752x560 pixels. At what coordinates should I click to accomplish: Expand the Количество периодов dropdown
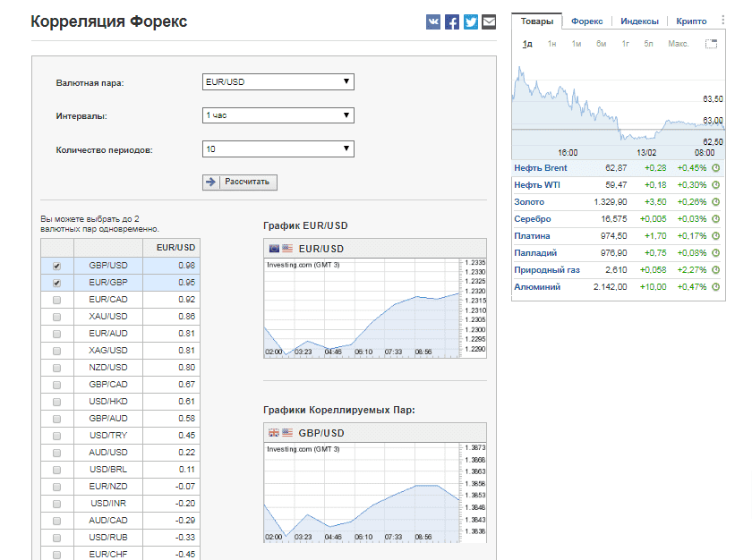click(x=278, y=149)
